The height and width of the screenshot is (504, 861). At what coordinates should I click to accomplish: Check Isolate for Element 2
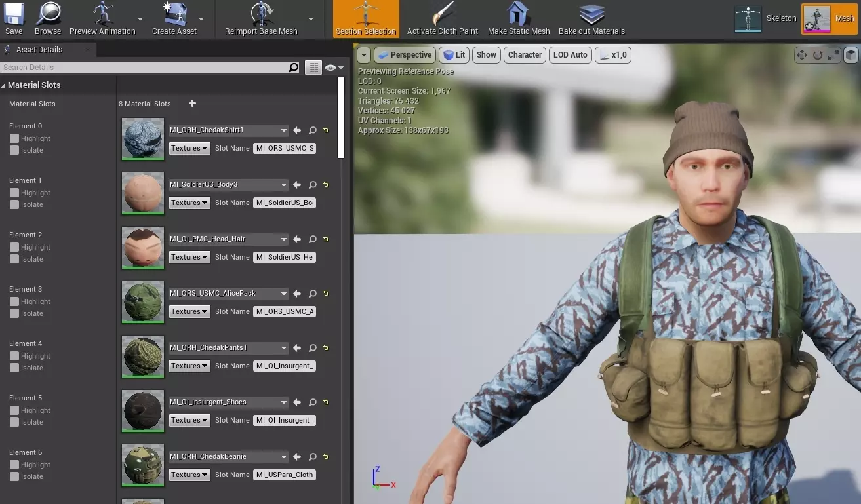(x=14, y=259)
